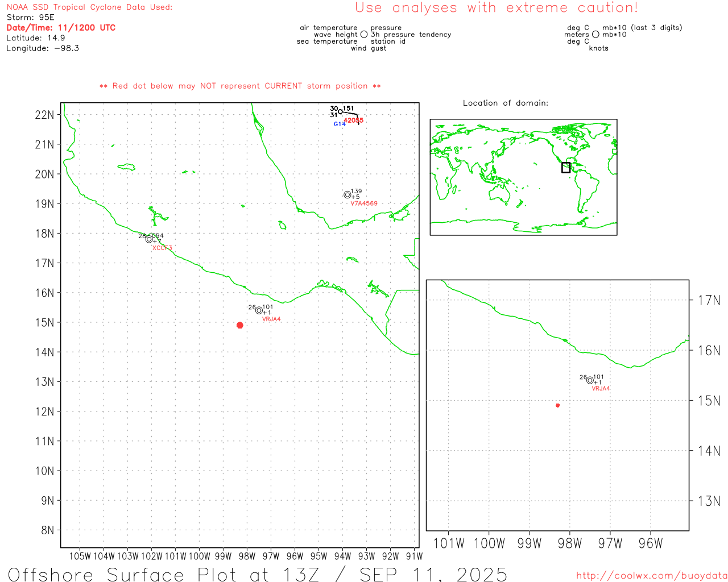Viewport: 728px width, 582px height.
Task: Click the 'Use analyses with extreme caution!' warning
Action: [497, 8]
